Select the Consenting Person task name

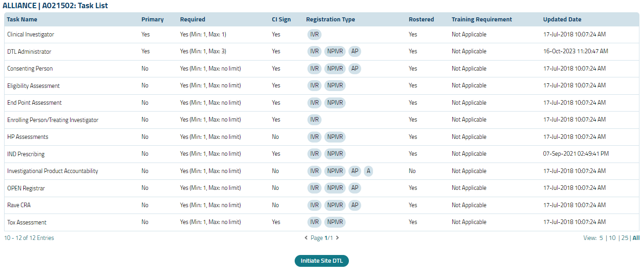[x=30, y=69]
